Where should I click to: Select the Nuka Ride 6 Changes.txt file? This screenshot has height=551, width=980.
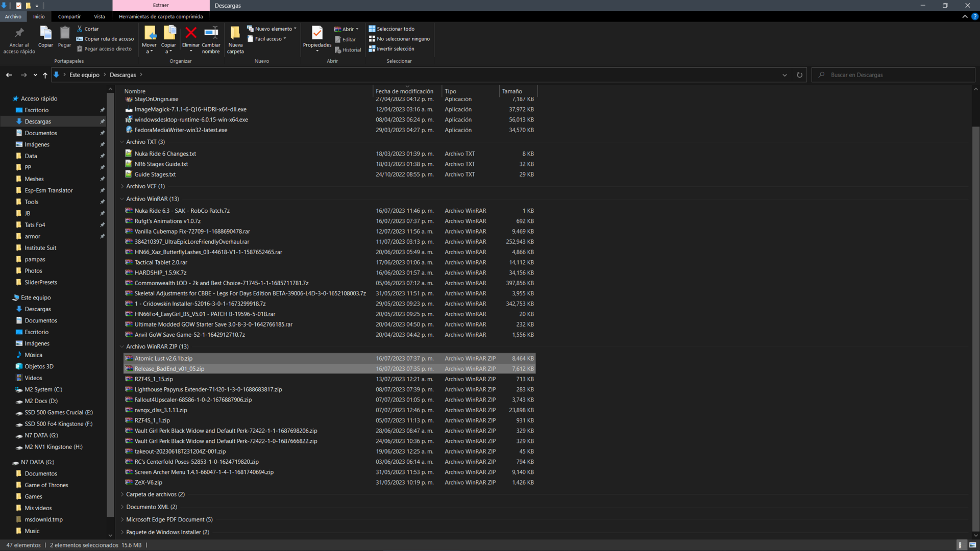click(x=329, y=154)
